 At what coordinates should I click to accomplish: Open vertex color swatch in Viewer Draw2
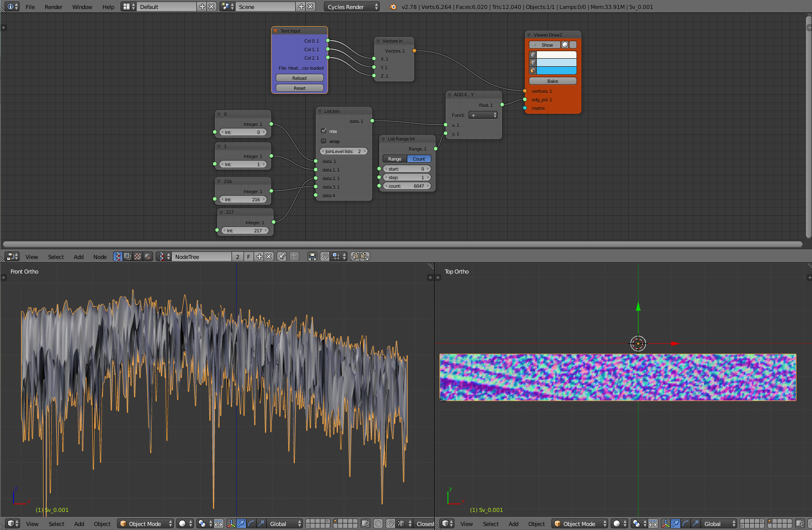(556, 55)
